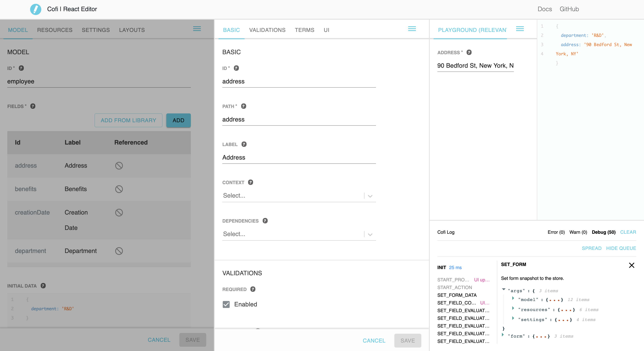This screenshot has width=644, height=351.
Task: Select the creationDate field row
Action: click(99, 220)
